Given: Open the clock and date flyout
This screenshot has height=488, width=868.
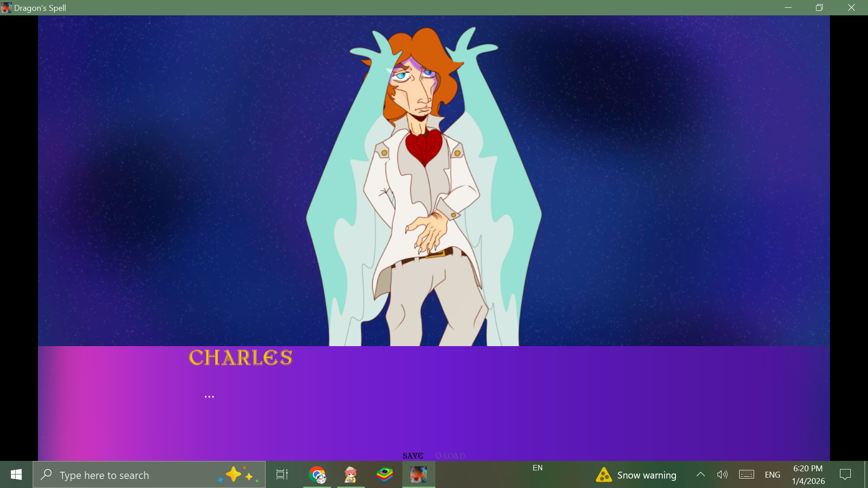Looking at the screenshot, I should [x=808, y=475].
